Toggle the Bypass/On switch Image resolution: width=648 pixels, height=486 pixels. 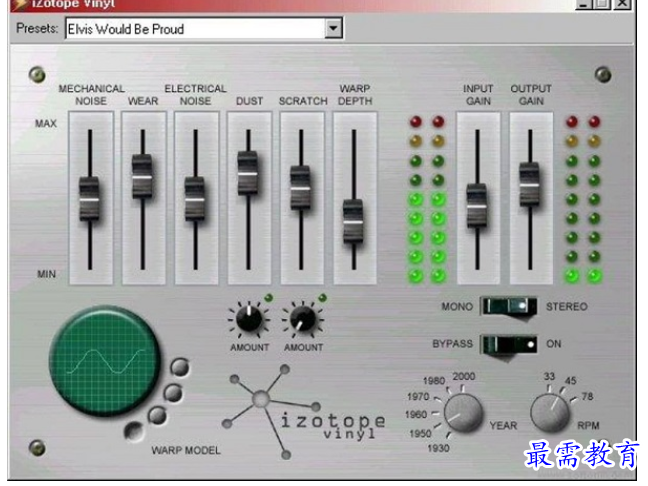point(509,344)
